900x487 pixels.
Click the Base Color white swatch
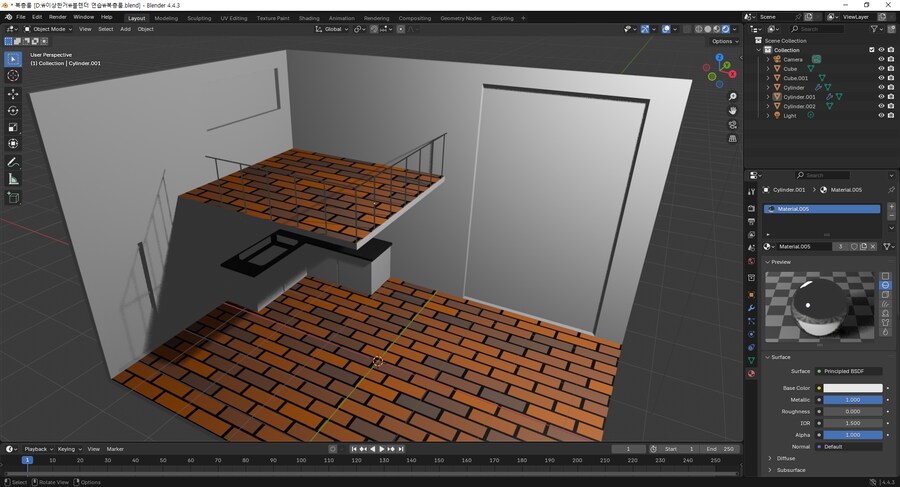pyautogui.click(x=852, y=388)
